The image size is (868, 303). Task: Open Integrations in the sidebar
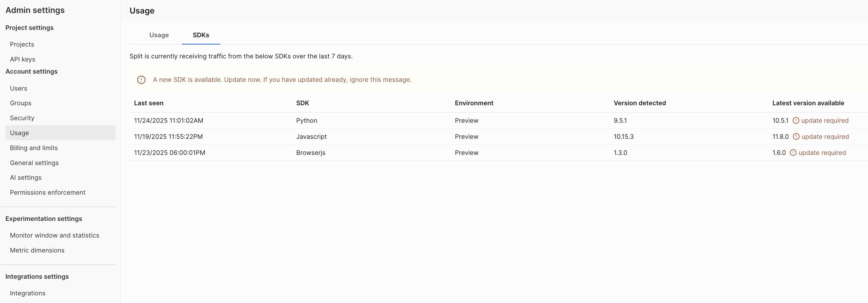point(28,293)
